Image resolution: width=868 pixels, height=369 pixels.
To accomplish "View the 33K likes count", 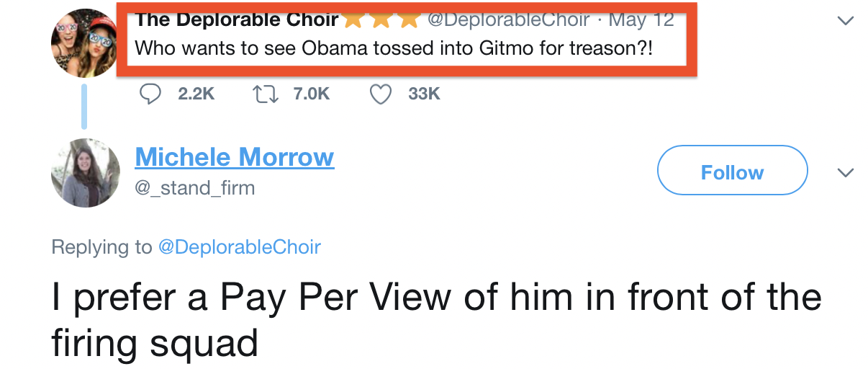I will (x=424, y=94).
